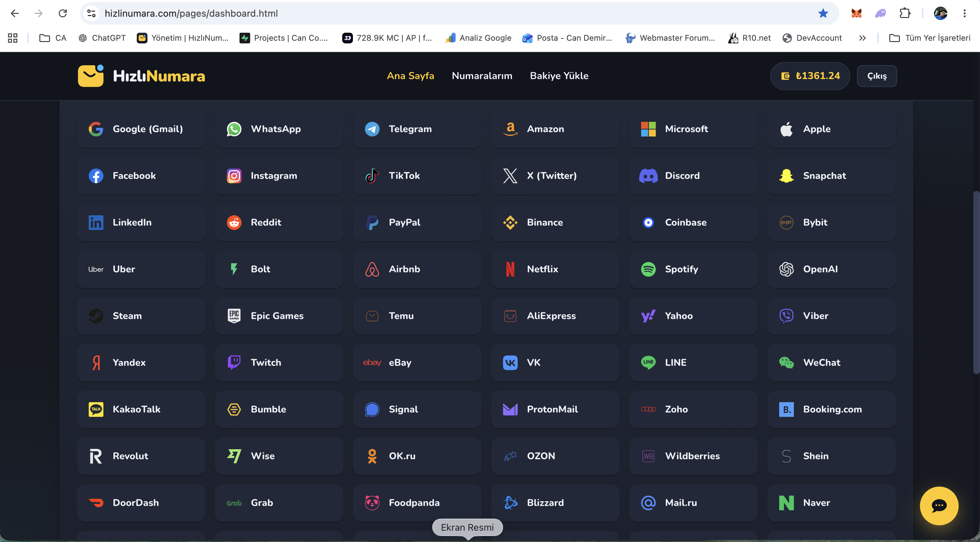Click the TikTok note icon

(x=372, y=176)
